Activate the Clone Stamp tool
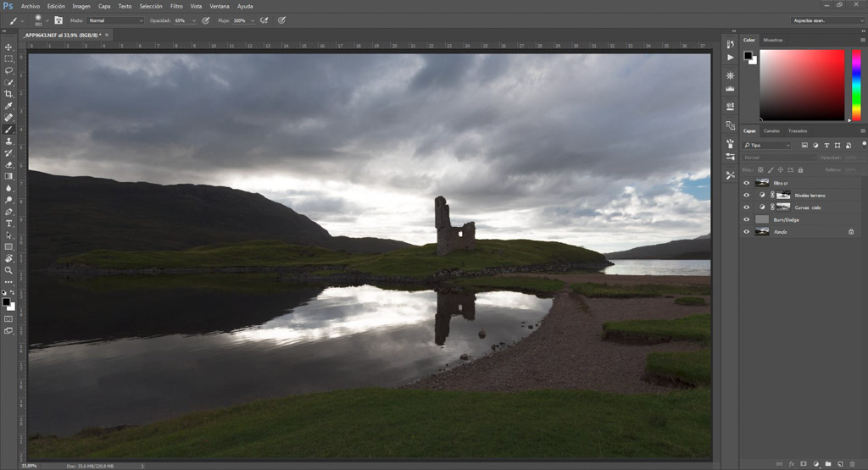The height and width of the screenshot is (470, 868). pos(8,141)
